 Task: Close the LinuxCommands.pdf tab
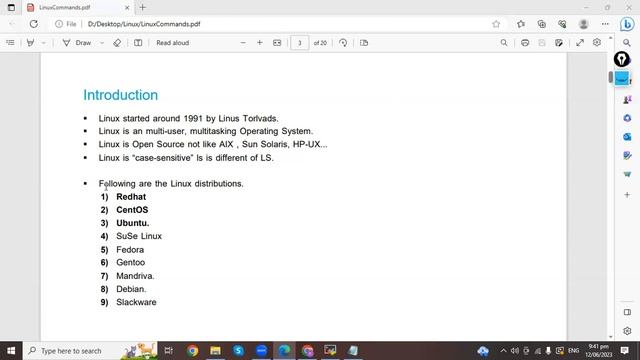coord(127,7)
